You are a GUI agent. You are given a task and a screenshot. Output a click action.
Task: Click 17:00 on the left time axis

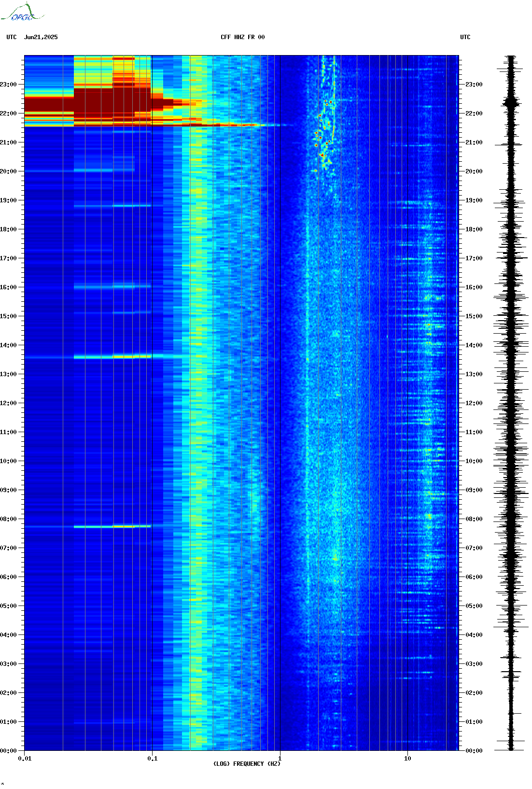pos(8,258)
